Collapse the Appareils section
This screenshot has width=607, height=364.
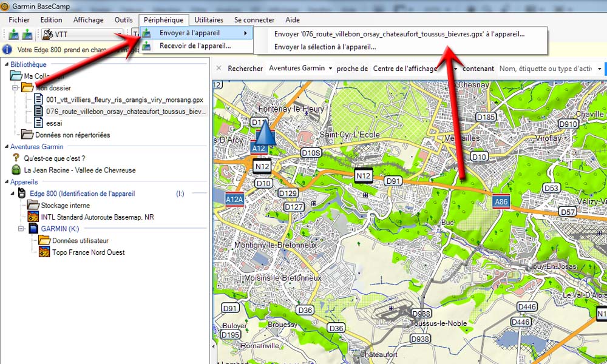(6, 182)
